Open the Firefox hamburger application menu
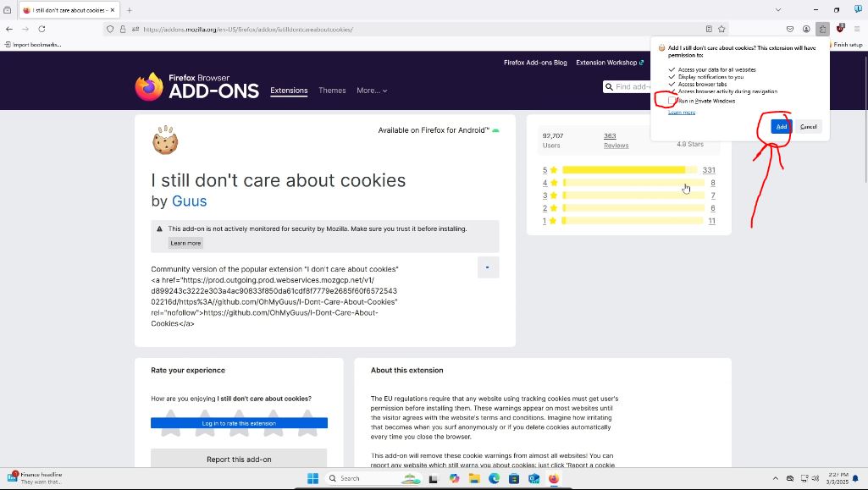Viewport: 868px width, 490px height. (857, 30)
